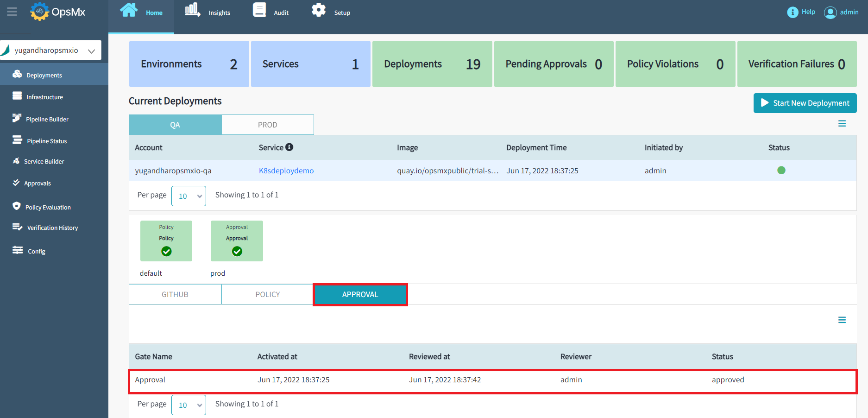This screenshot has height=418, width=868.
Task: Click the hamburger menu icon beside OpsMx logo
Action: [x=12, y=12]
